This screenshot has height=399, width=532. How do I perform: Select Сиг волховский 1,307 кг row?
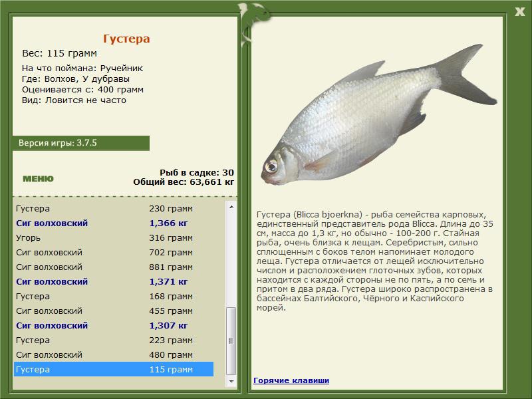(114, 325)
